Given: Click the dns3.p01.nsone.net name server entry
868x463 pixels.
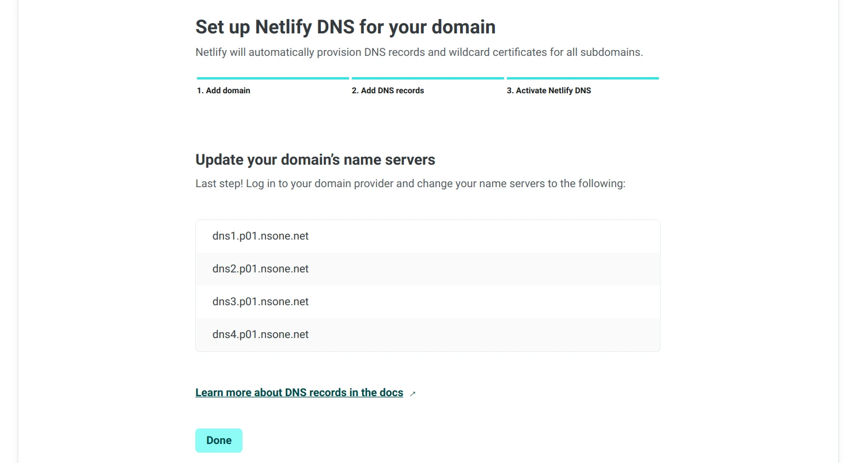Looking at the screenshot, I should coord(260,302).
